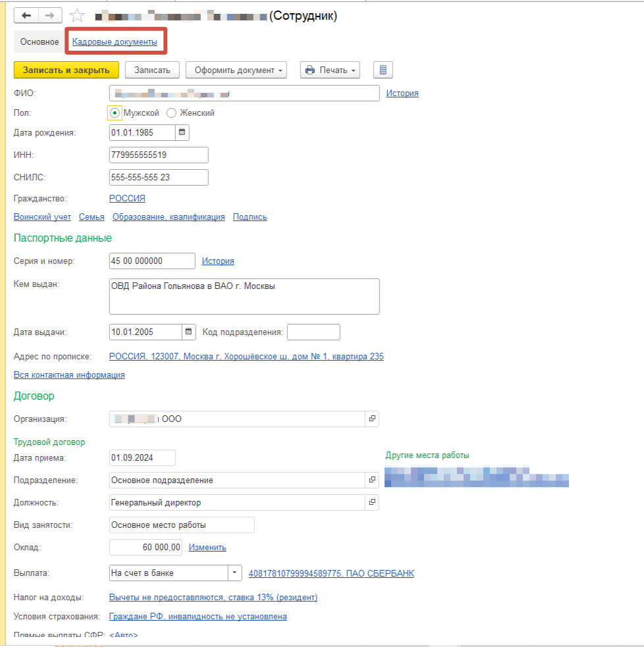Click the empty Код подразделения field
The width and height of the screenshot is (644, 647).
click(313, 332)
